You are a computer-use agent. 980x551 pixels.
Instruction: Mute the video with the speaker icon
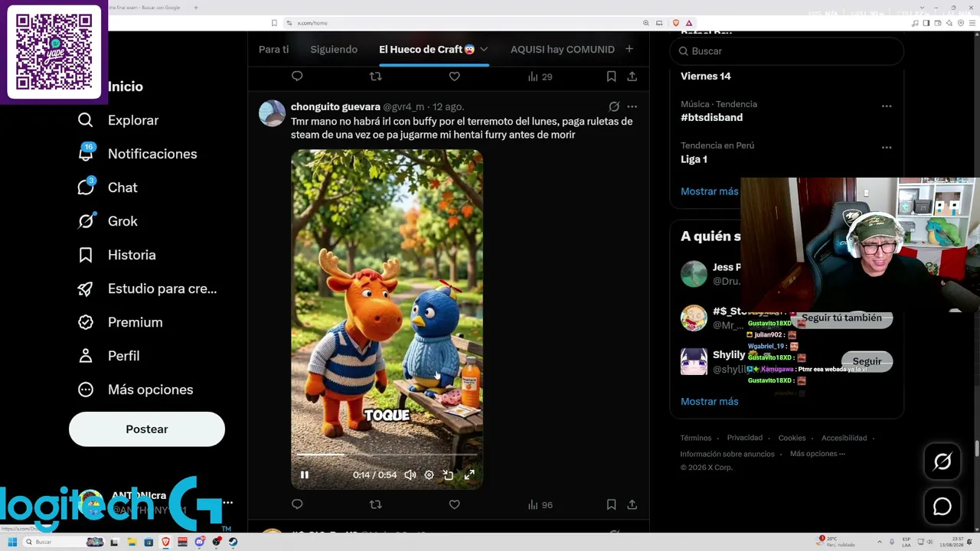click(x=410, y=474)
